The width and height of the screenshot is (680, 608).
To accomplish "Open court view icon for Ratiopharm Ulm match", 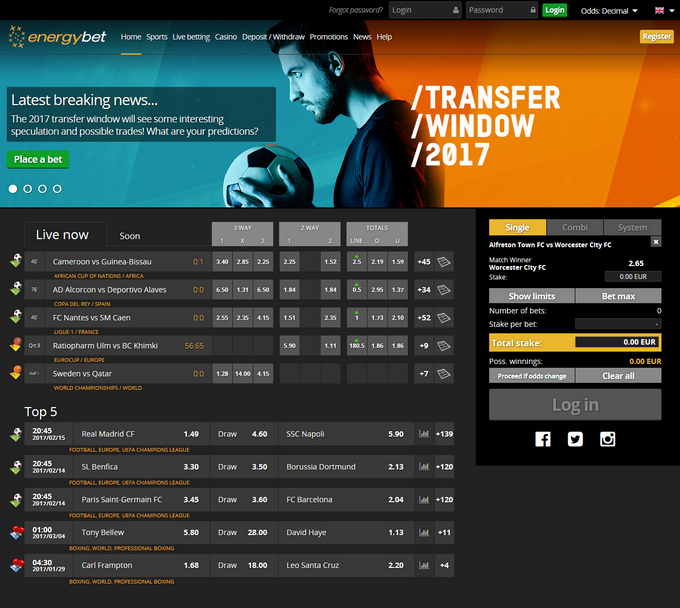I will click(444, 346).
